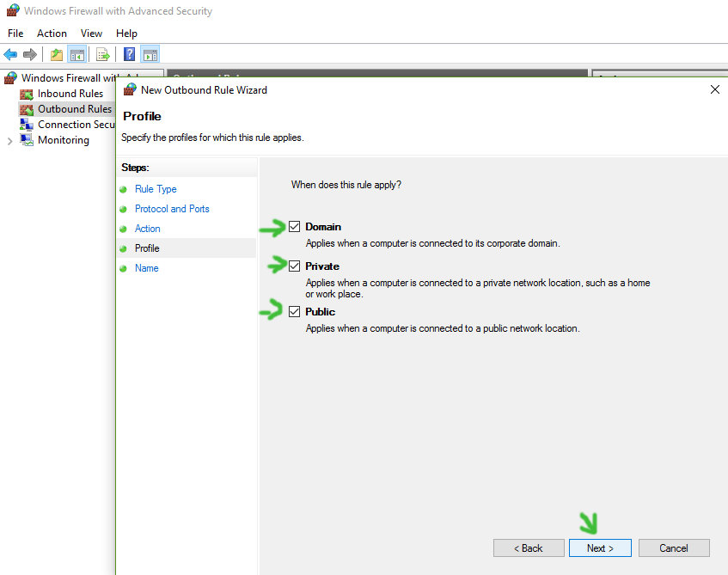Click the Connection Security Rules icon
The width and height of the screenshot is (728, 575).
coord(27,125)
